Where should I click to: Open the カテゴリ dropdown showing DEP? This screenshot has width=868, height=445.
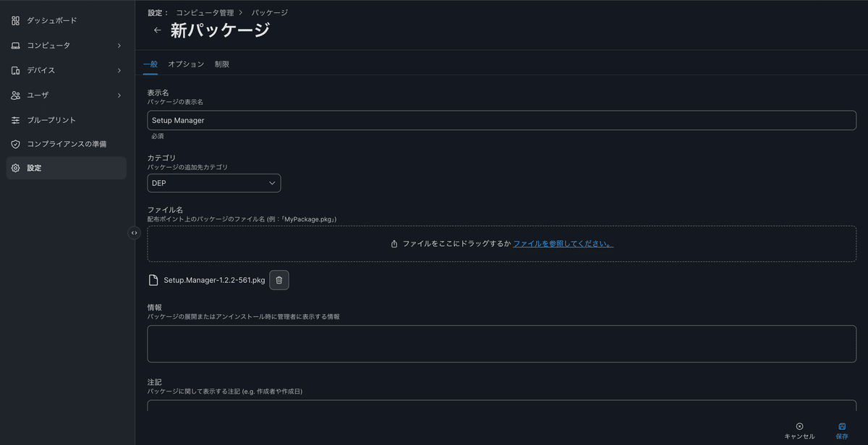pyautogui.click(x=213, y=182)
